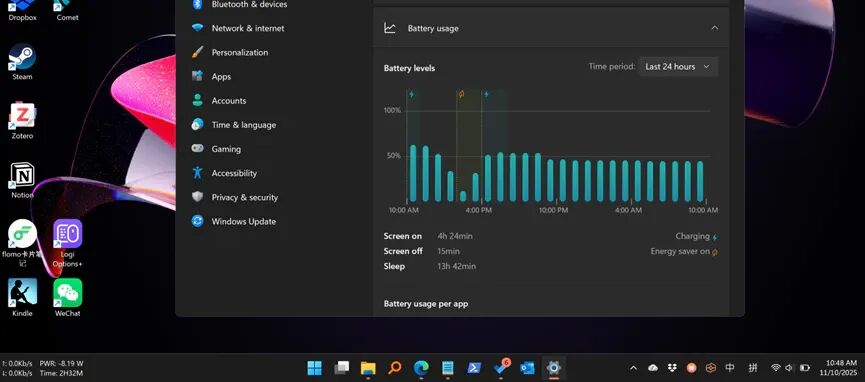Open the orange magnifier search app in taskbar
The image size is (865, 382).
tap(394, 368)
